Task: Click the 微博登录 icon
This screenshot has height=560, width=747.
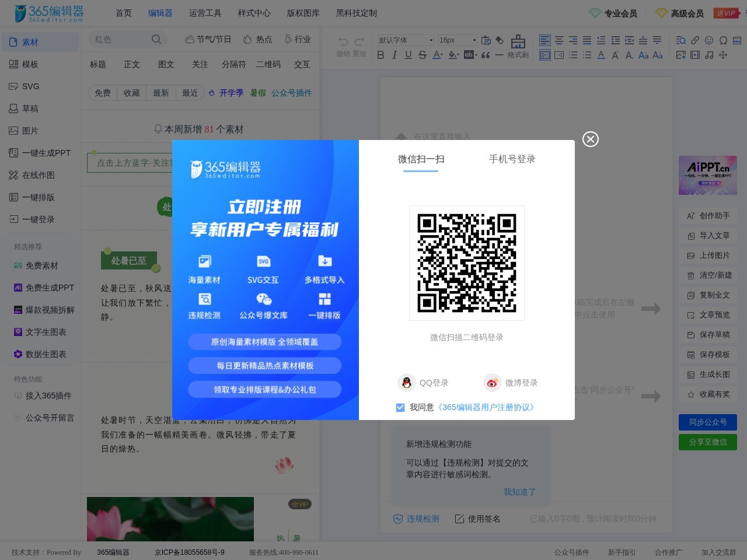Action: (492, 383)
